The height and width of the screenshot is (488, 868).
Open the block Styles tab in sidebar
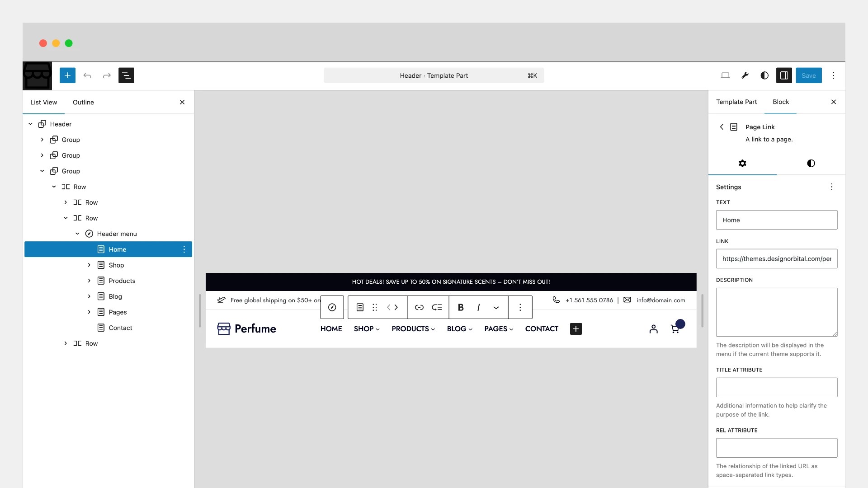coord(811,163)
